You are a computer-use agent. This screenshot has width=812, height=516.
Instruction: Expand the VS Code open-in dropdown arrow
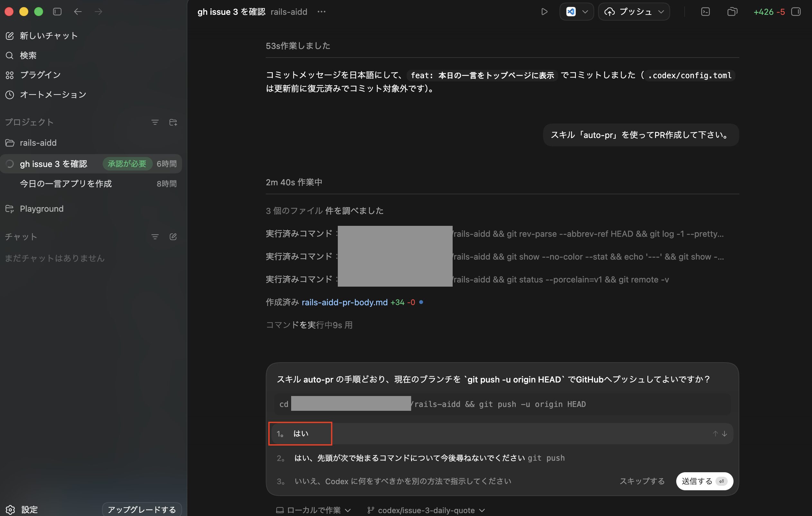[585, 12]
